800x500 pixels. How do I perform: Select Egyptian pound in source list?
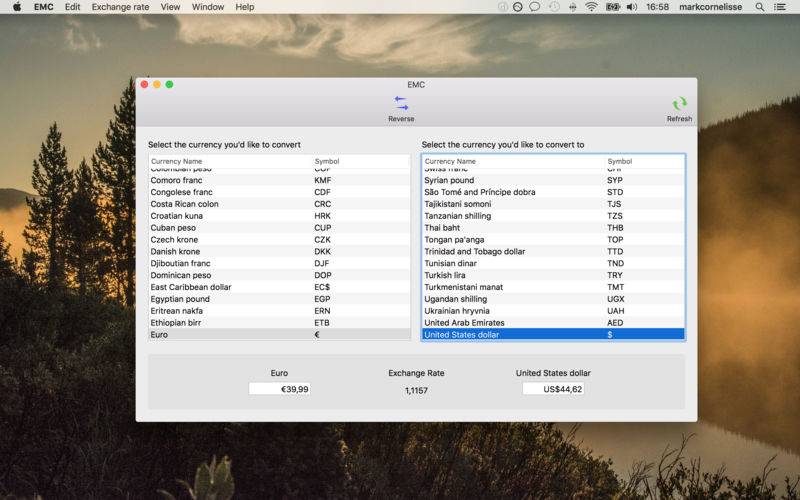point(279,299)
